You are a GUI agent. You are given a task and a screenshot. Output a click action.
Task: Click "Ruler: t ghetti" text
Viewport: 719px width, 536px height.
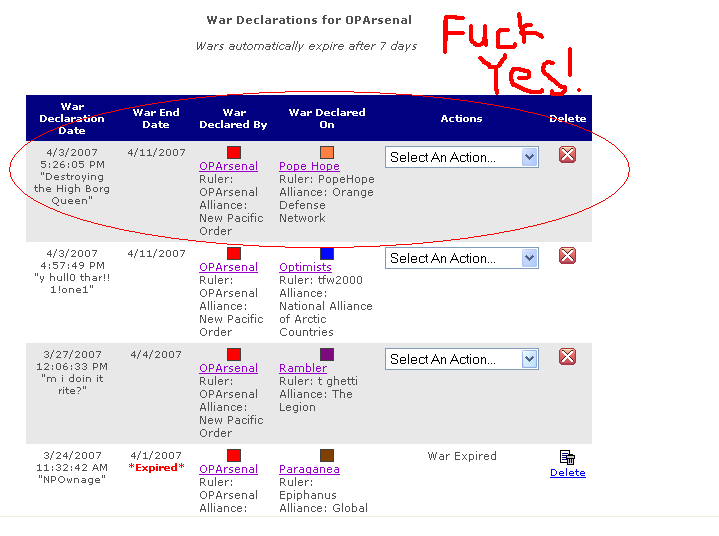[x=318, y=381]
